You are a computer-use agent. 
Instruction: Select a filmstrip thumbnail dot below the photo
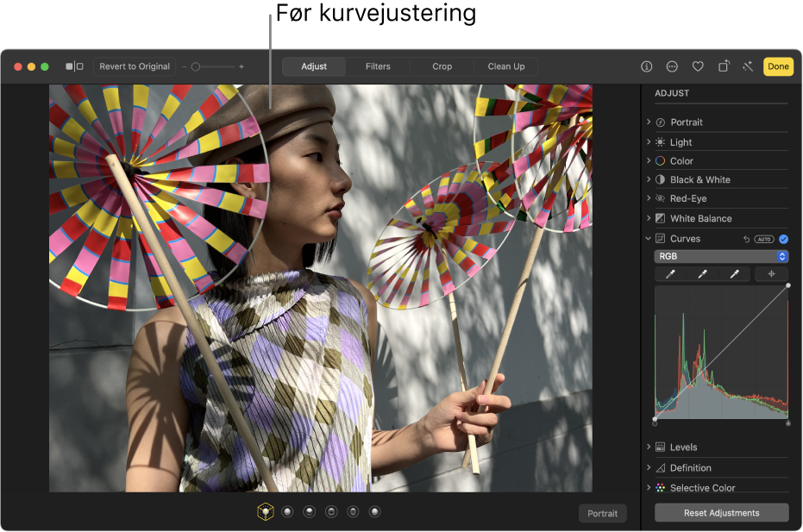point(309,510)
